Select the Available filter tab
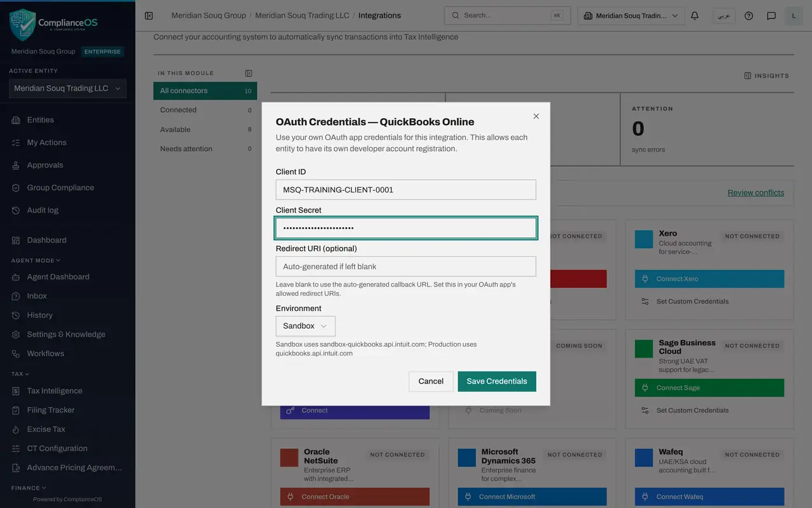The image size is (812, 508). tap(205, 130)
